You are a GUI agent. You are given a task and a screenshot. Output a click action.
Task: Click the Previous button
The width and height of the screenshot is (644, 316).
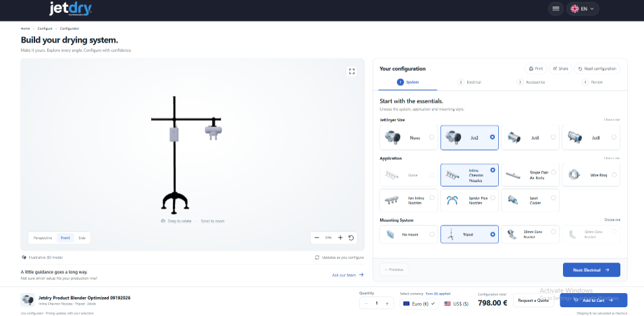tap(394, 269)
